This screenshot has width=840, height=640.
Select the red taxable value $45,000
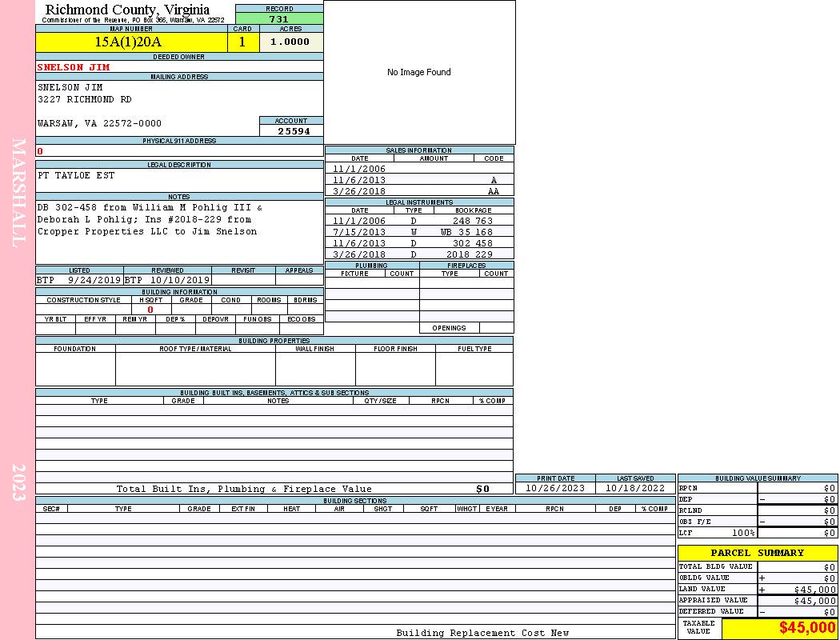[x=807, y=628]
